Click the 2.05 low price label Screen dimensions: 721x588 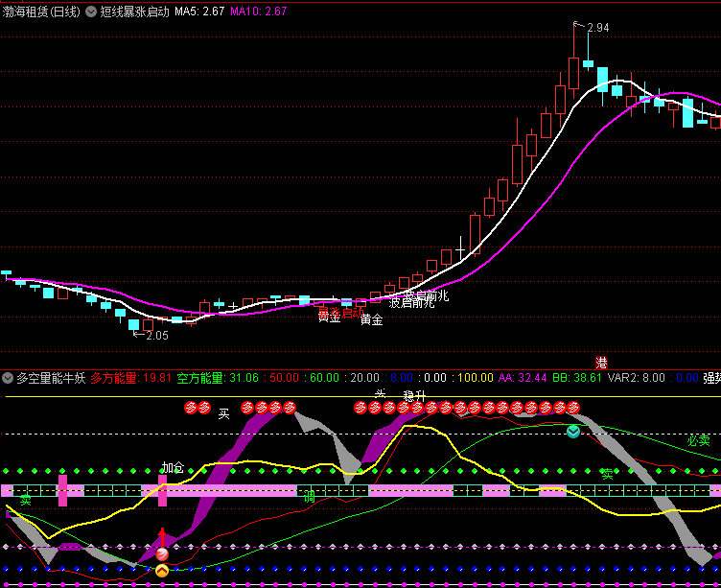[157, 336]
